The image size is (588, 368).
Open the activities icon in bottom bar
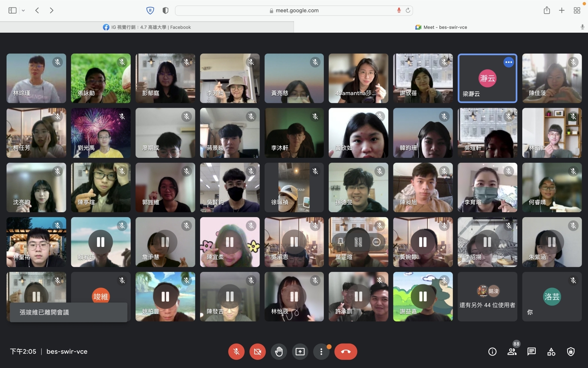551,351
